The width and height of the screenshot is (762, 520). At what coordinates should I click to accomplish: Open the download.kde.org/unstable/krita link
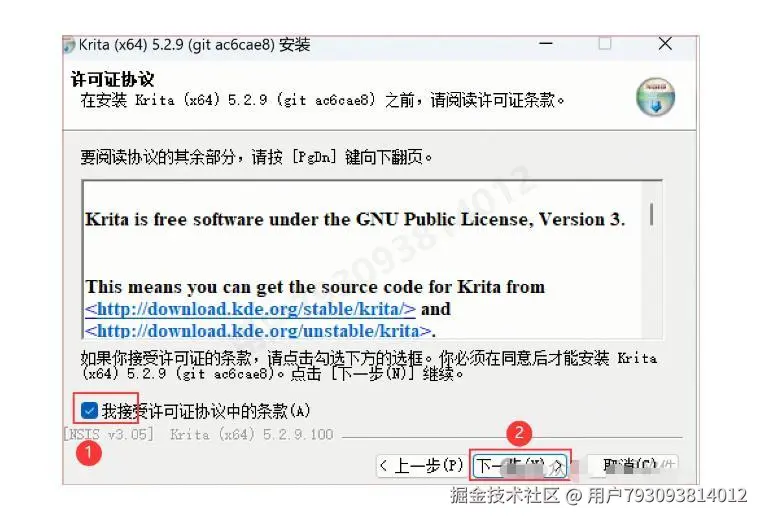pos(258,331)
